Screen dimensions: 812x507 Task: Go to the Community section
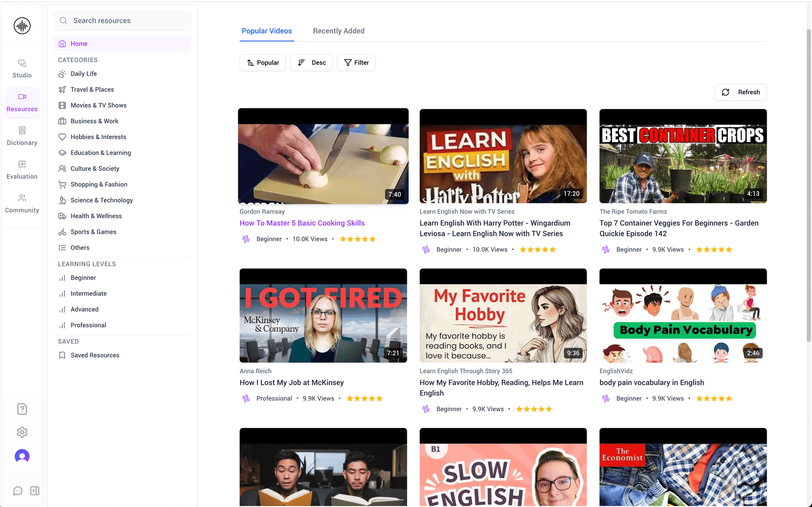pos(22,204)
